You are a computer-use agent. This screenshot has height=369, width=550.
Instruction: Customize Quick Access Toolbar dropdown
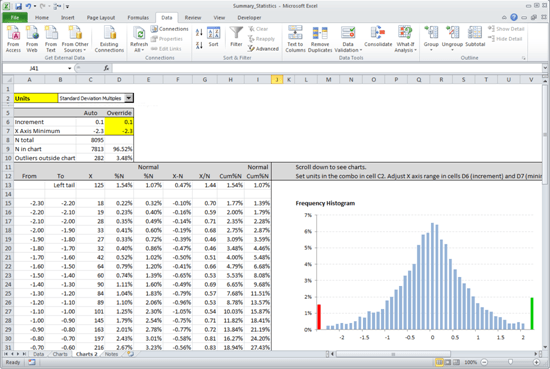point(67,6)
